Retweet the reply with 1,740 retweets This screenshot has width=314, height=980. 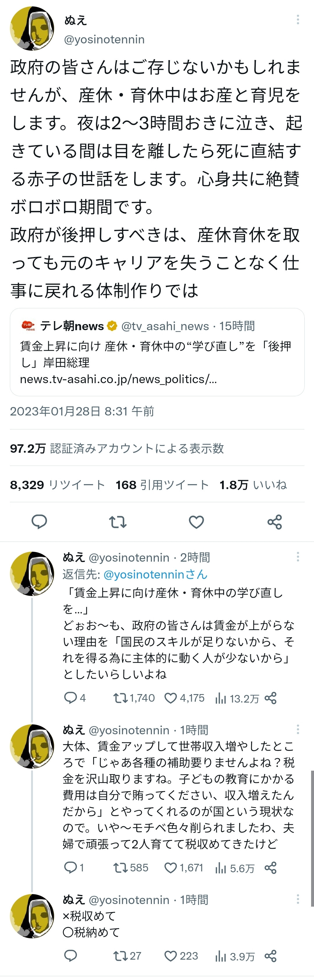tap(134, 698)
